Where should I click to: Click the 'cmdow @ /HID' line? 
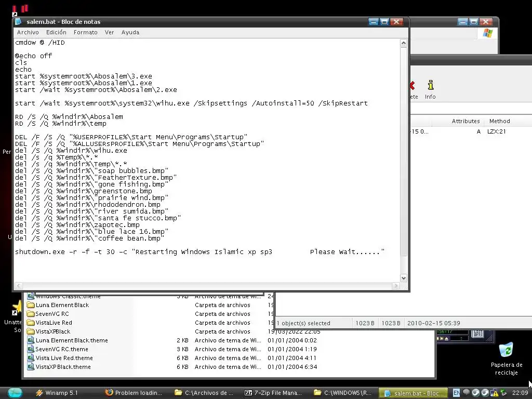coord(39,43)
